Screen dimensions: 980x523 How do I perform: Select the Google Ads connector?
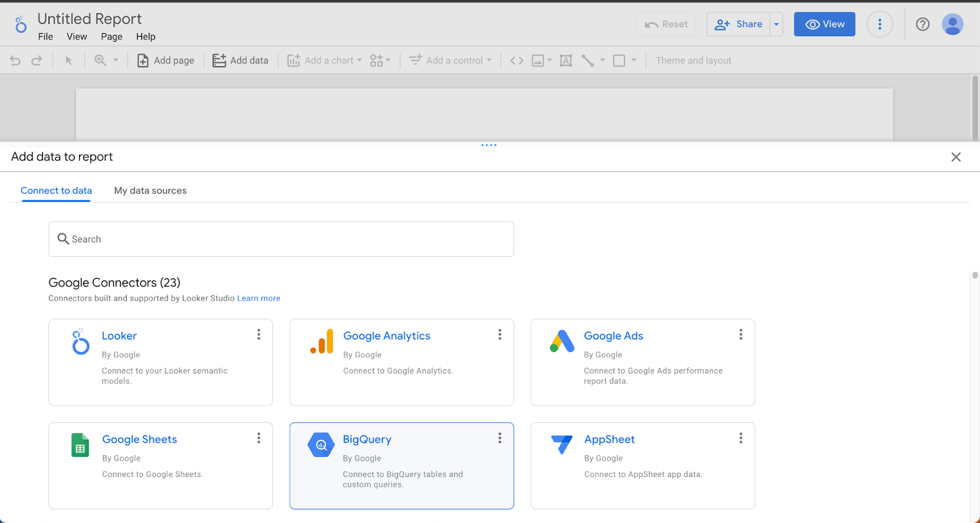[x=643, y=362]
